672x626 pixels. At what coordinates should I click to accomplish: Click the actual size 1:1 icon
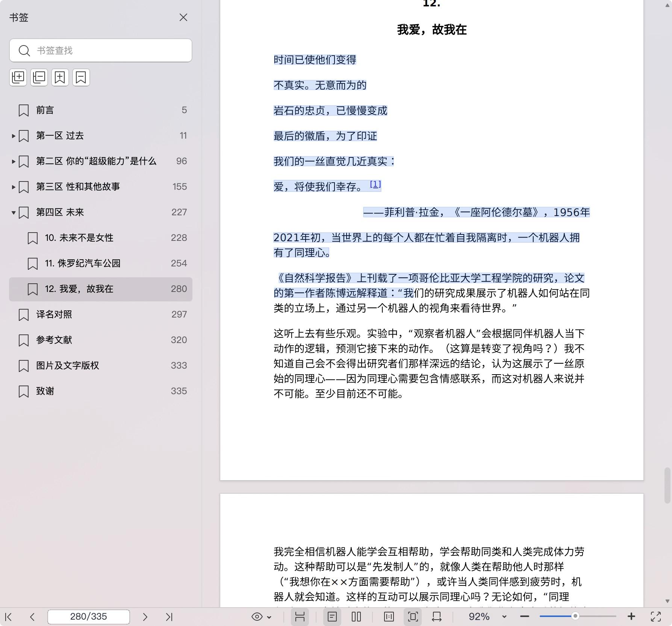(x=389, y=617)
